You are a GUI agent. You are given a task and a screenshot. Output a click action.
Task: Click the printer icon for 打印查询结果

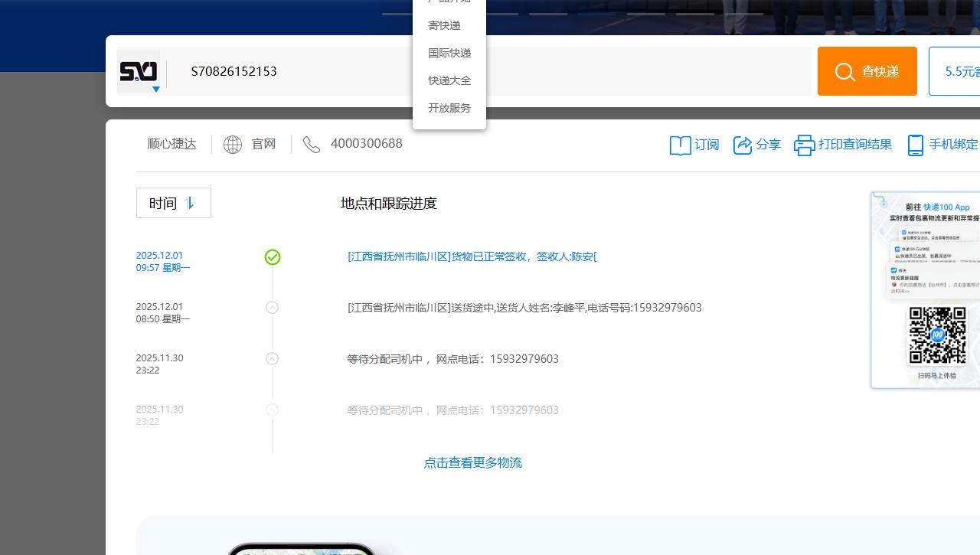[804, 145]
